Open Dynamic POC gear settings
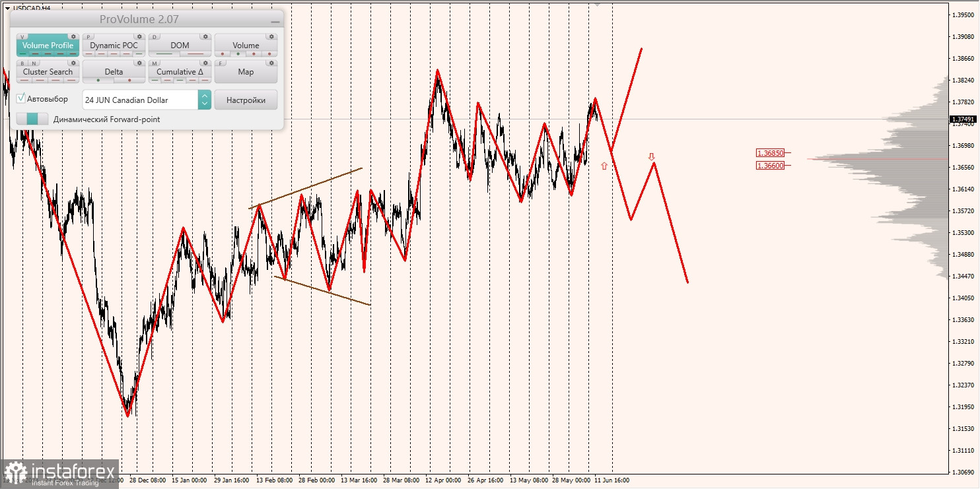Screen dimensions: 980x489 click(139, 36)
